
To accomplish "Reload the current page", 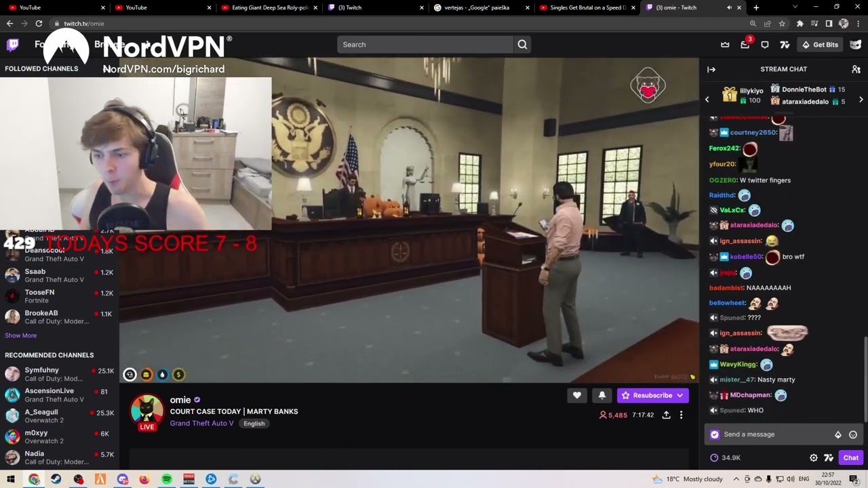I will [x=39, y=24].
